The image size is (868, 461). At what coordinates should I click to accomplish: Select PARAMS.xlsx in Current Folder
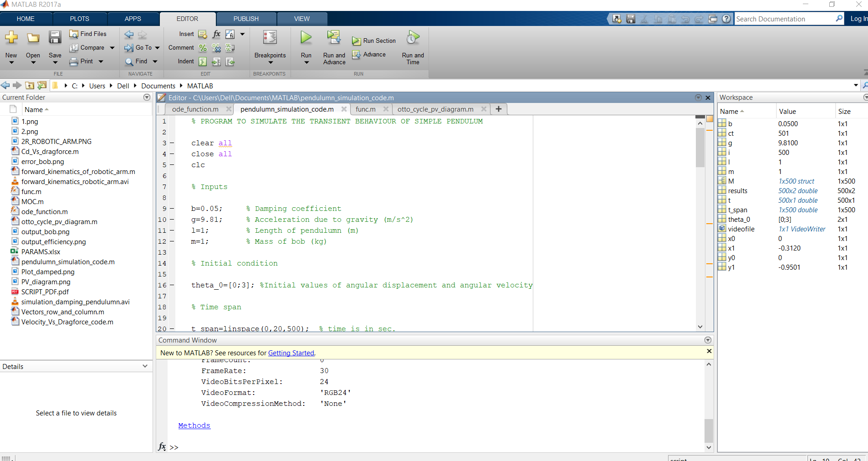tap(41, 252)
